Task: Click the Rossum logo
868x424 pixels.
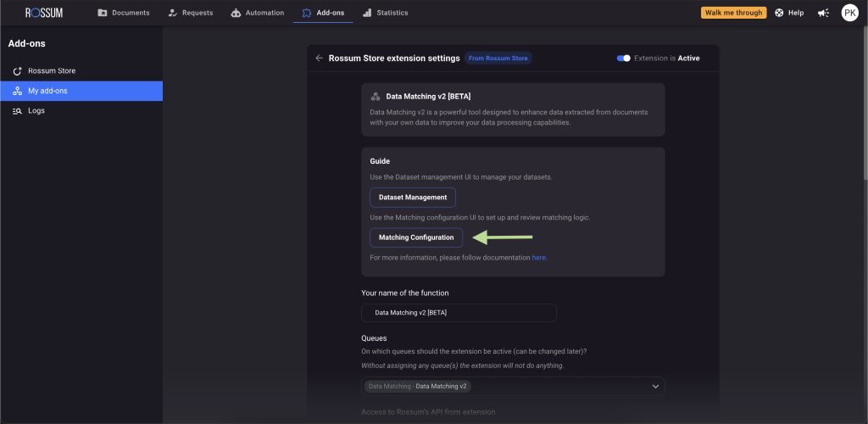Action: click(x=44, y=13)
